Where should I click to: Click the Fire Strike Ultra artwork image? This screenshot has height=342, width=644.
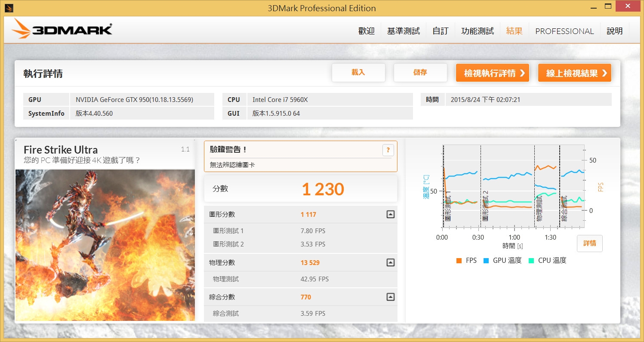pyautogui.click(x=105, y=245)
